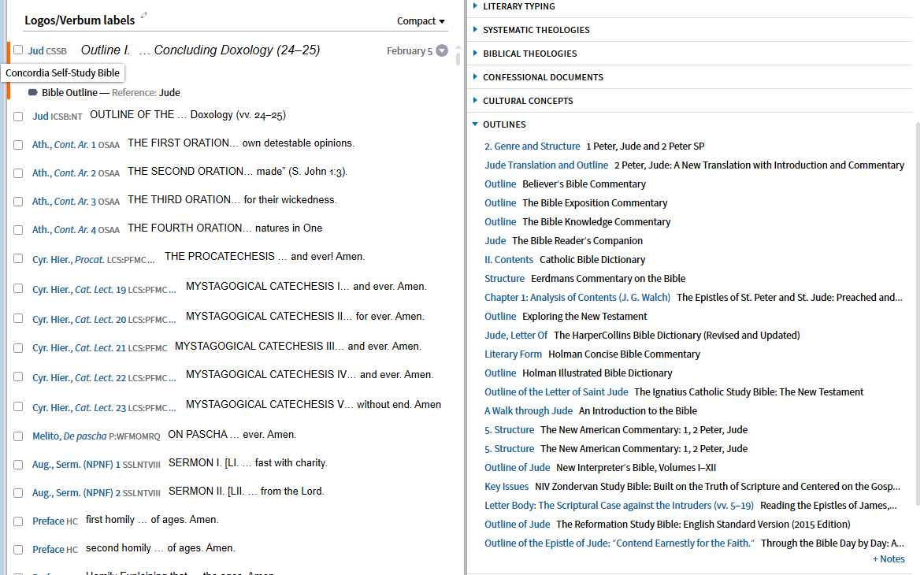Open Outline from The Bible Knowledge Commentary
Screen dimensions: 924x575
click(x=500, y=221)
